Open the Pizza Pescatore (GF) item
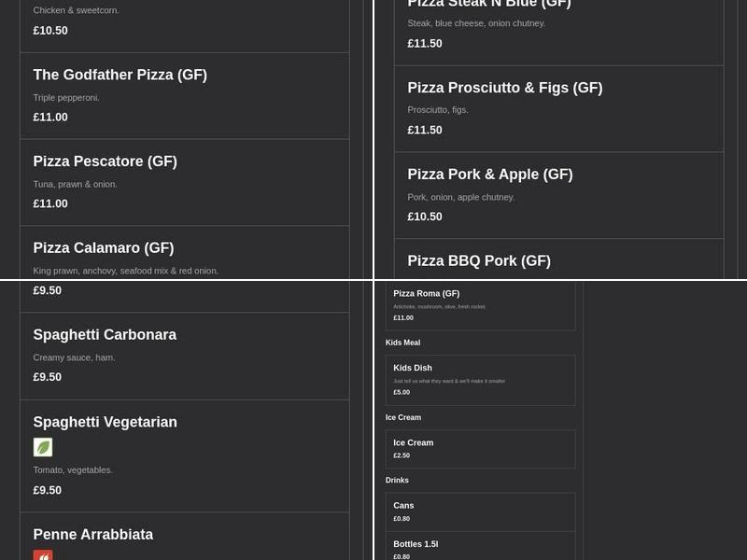Screen dimensions: 747x560 click(106, 161)
